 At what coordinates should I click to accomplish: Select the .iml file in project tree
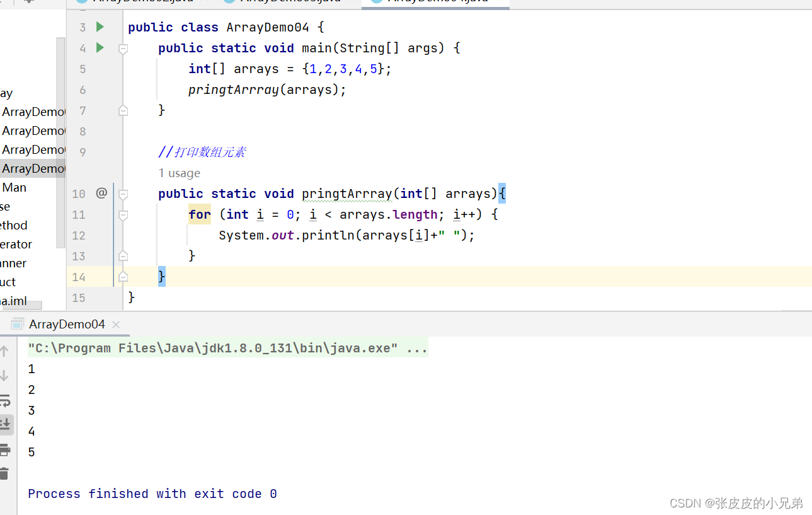coord(13,301)
